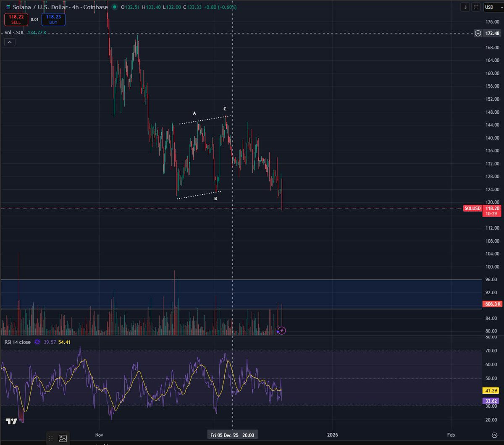
Task: Click the wave label A on chart
Action: [194, 113]
